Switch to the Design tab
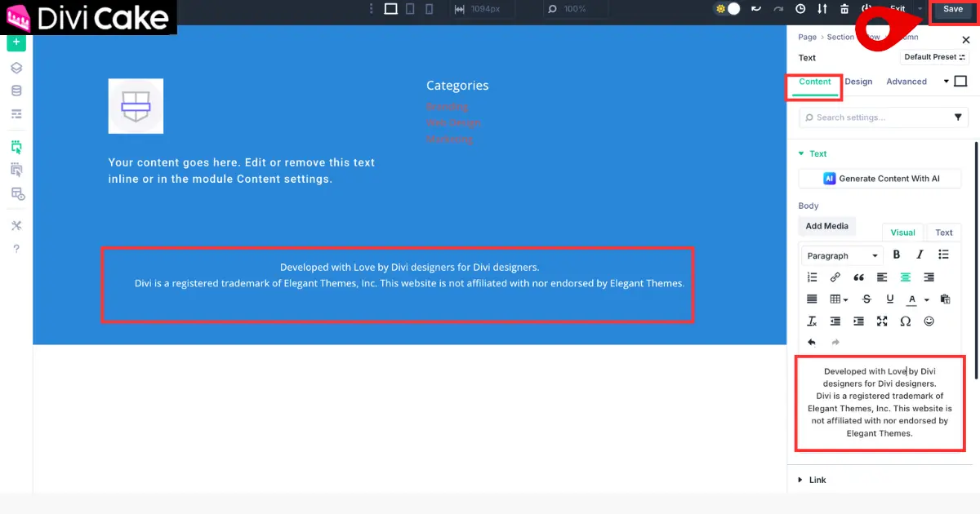This screenshot has width=980, height=514. [x=858, y=82]
